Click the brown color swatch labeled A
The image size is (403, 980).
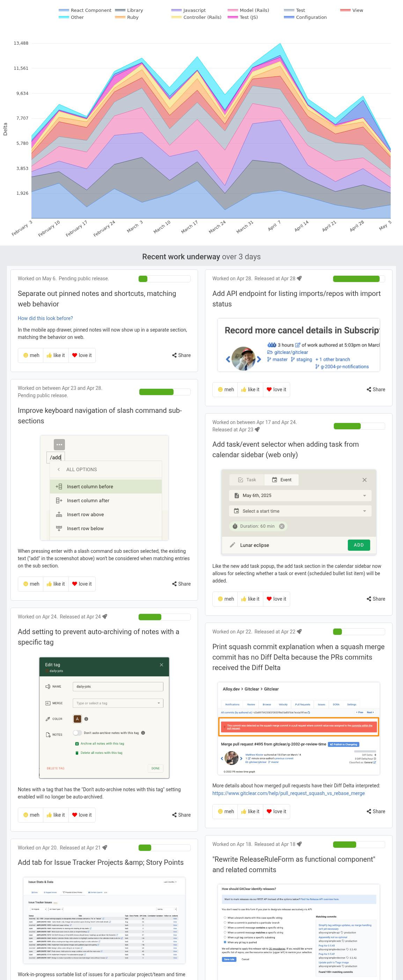coord(77,719)
